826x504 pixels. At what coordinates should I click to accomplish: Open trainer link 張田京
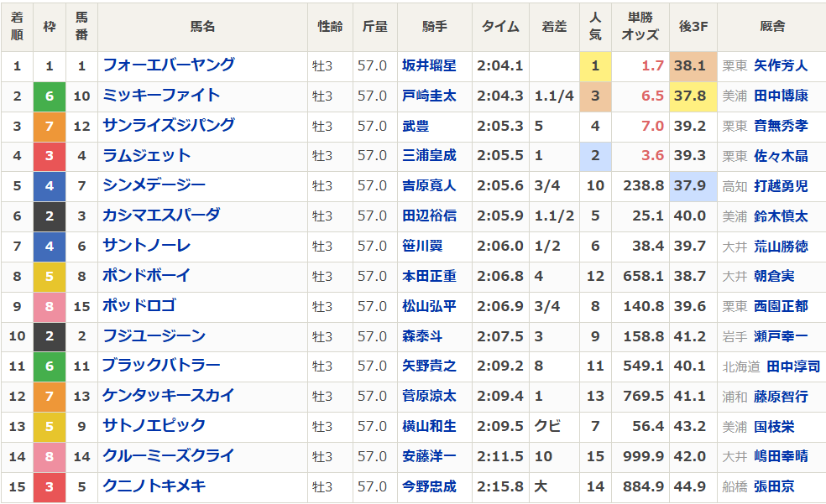[x=774, y=486]
